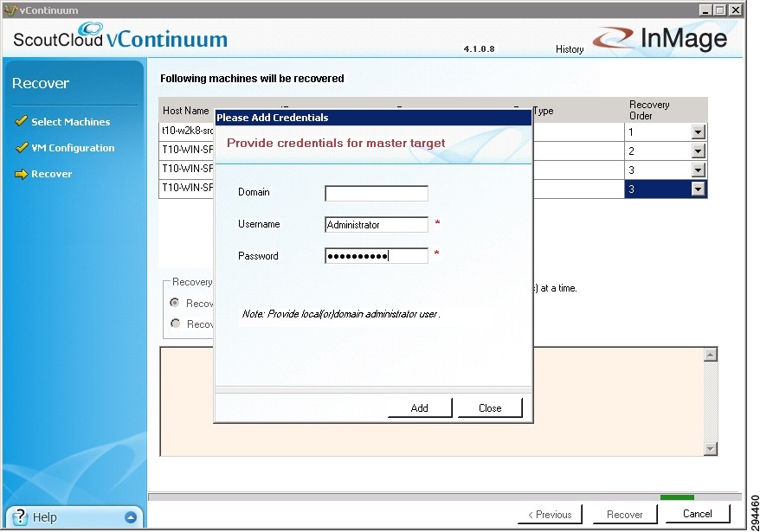Click the InMage logo
This screenshot has width=760, height=532.
click(660, 38)
